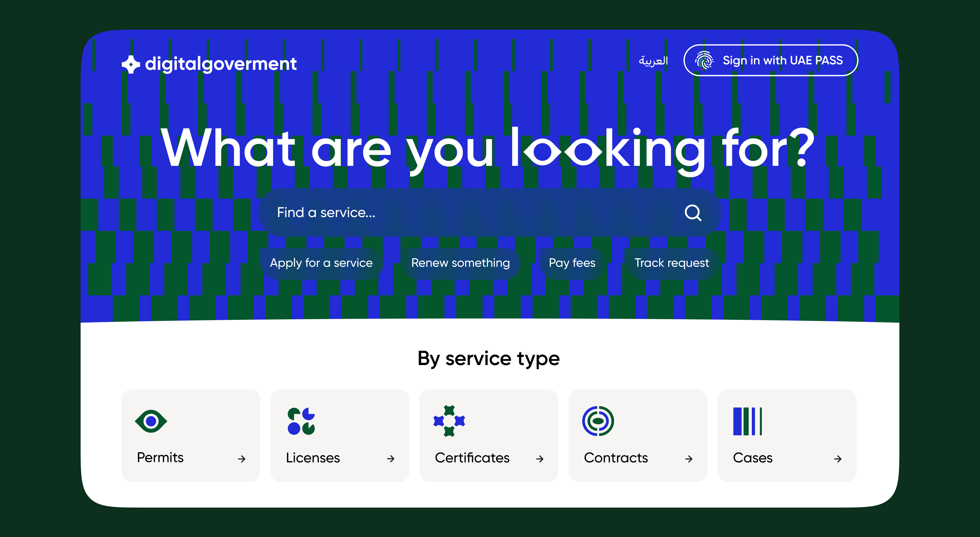Image resolution: width=980 pixels, height=537 pixels.
Task: Open the Cases label
Action: click(753, 458)
